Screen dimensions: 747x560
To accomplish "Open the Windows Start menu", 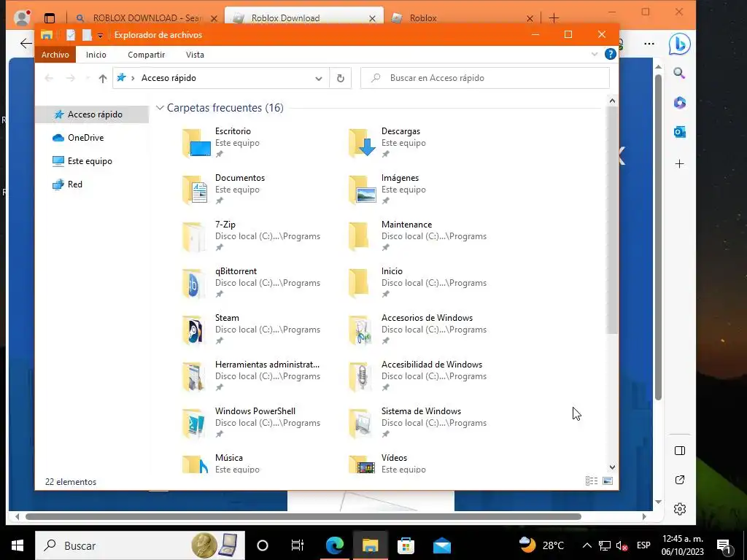I will tap(18, 545).
